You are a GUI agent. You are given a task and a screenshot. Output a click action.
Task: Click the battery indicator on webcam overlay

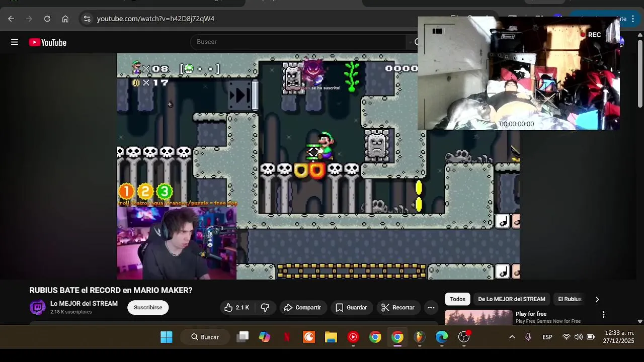coord(437,31)
